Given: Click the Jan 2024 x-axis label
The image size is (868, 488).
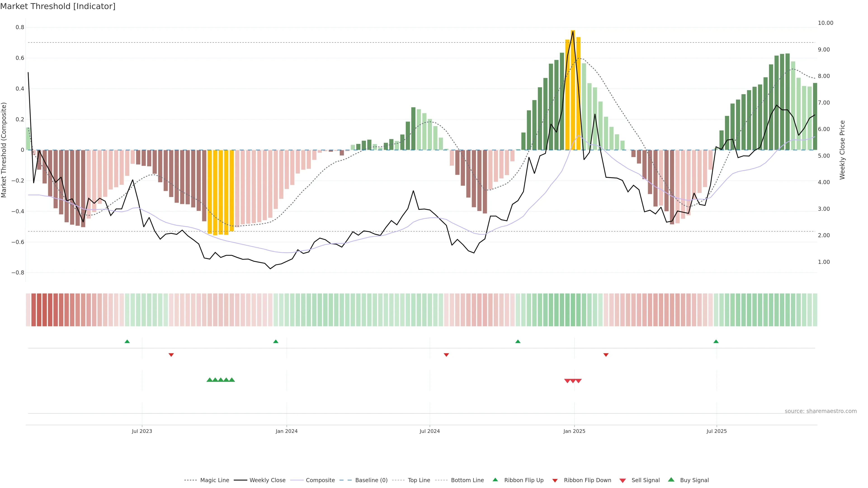Looking at the screenshot, I should point(286,431).
